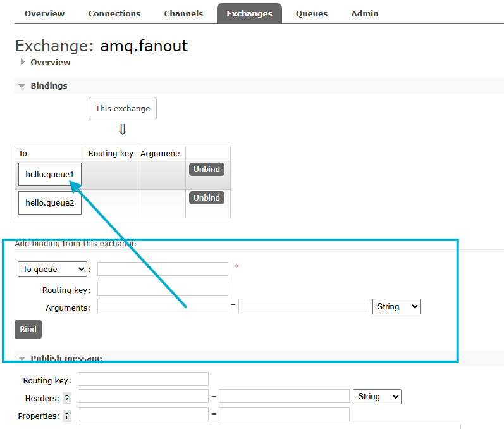The height and width of the screenshot is (429, 504).
Task: Focus the Publish message Routing key field
Action: pyautogui.click(x=143, y=379)
